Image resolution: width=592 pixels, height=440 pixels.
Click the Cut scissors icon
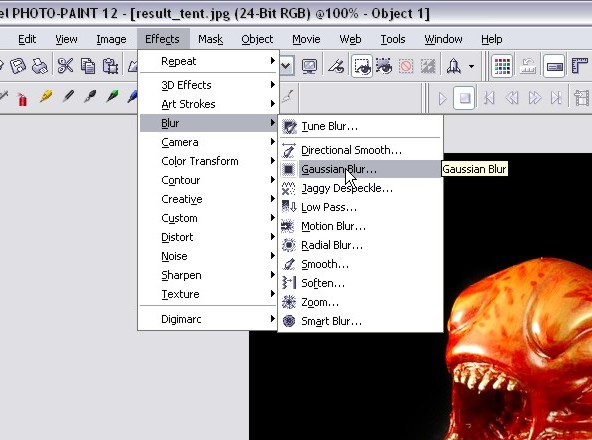[x=65, y=66]
